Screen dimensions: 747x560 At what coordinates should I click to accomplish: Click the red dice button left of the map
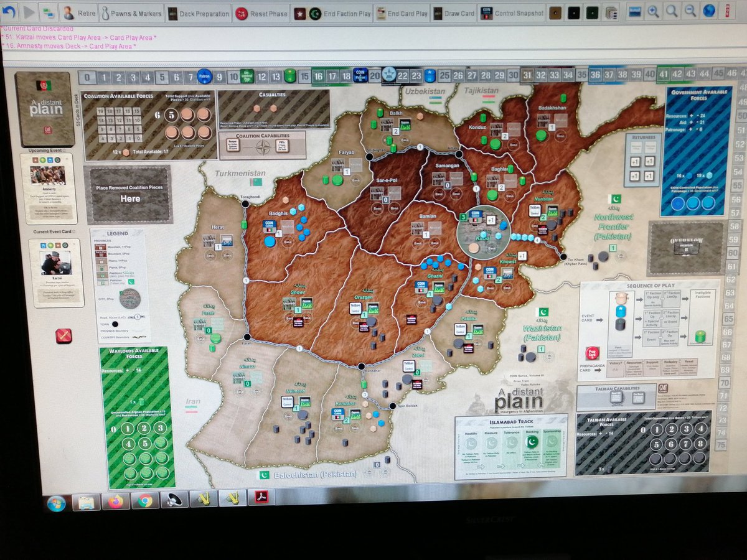point(63,336)
